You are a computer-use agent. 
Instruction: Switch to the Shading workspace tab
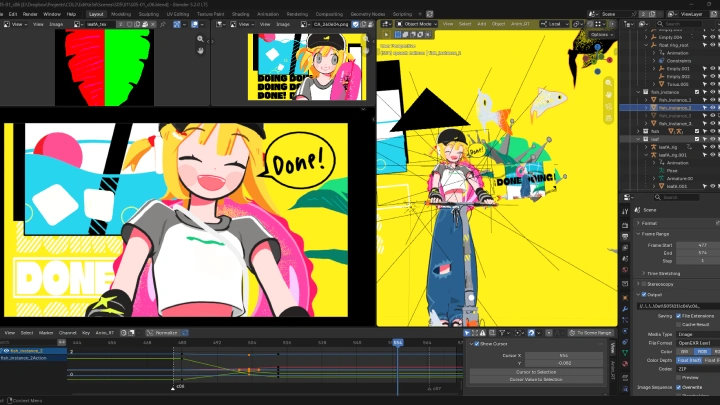point(240,14)
